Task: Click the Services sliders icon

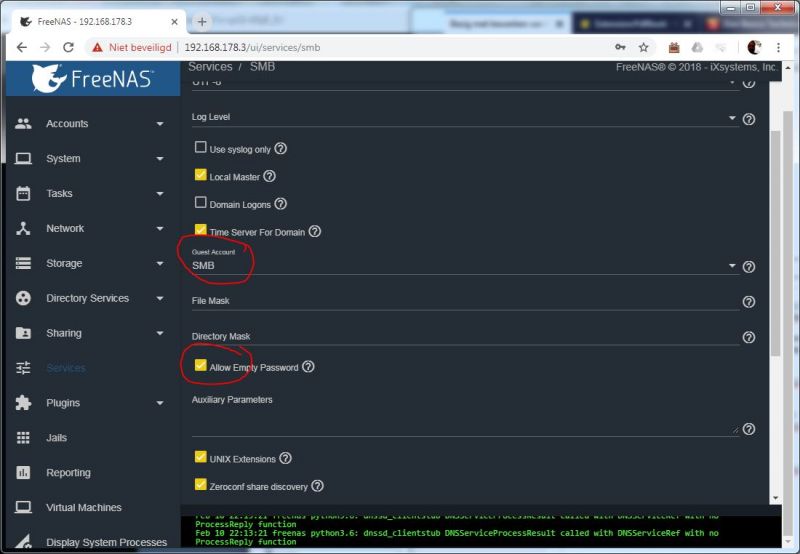Action: [x=23, y=368]
